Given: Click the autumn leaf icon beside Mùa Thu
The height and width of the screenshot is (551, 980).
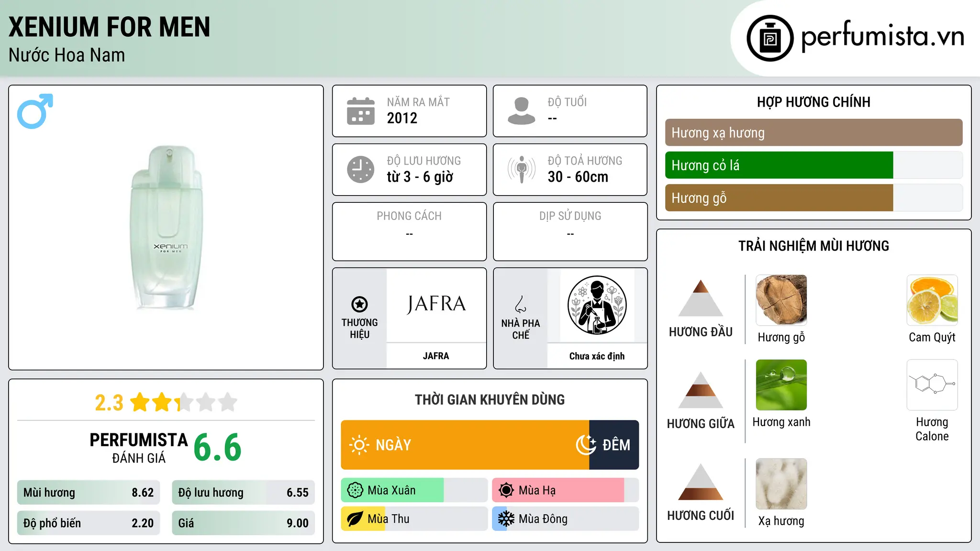Looking at the screenshot, I should (x=355, y=519).
